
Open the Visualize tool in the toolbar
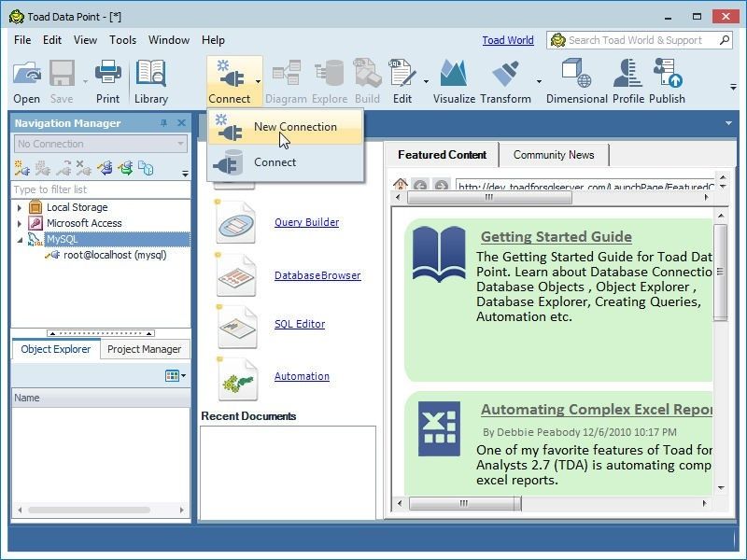point(453,75)
